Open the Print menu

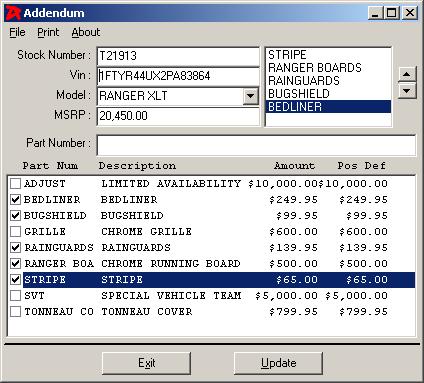(48, 32)
